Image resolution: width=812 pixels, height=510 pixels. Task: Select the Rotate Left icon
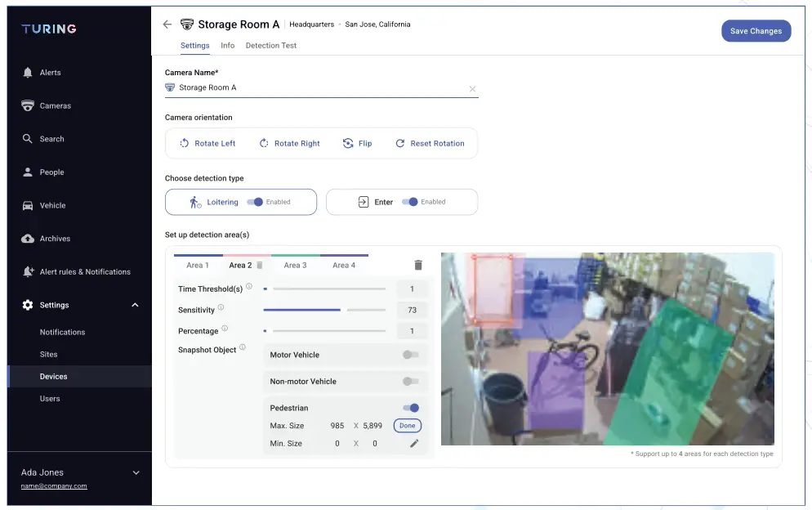[184, 143]
